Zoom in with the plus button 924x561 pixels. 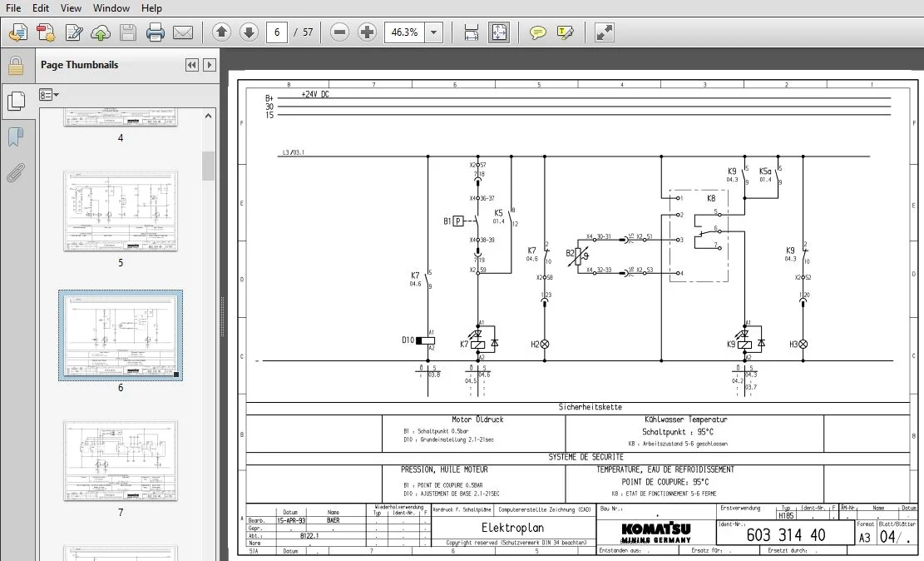coord(367,32)
